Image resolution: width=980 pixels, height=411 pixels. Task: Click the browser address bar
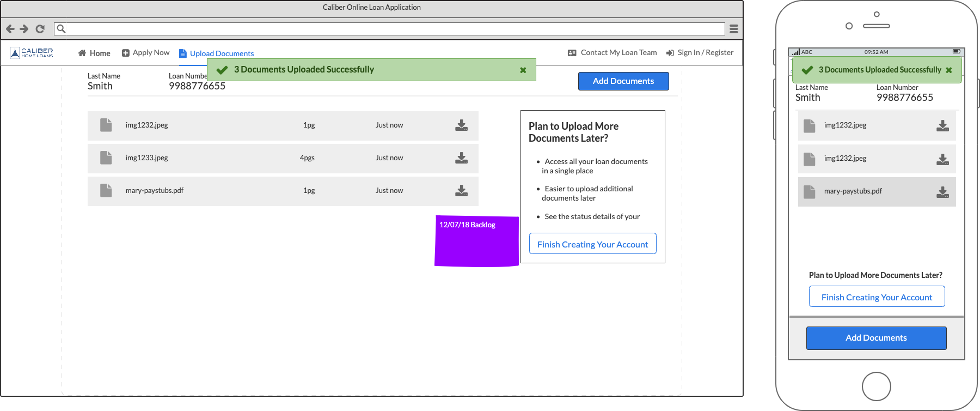click(392, 29)
